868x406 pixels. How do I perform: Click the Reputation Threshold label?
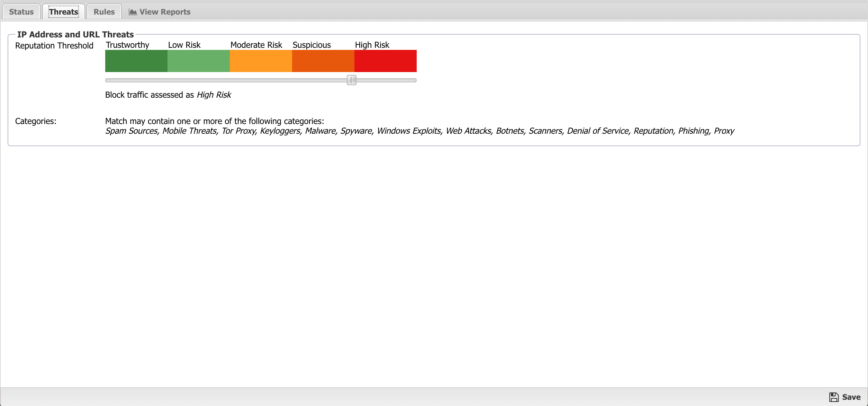click(x=54, y=46)
